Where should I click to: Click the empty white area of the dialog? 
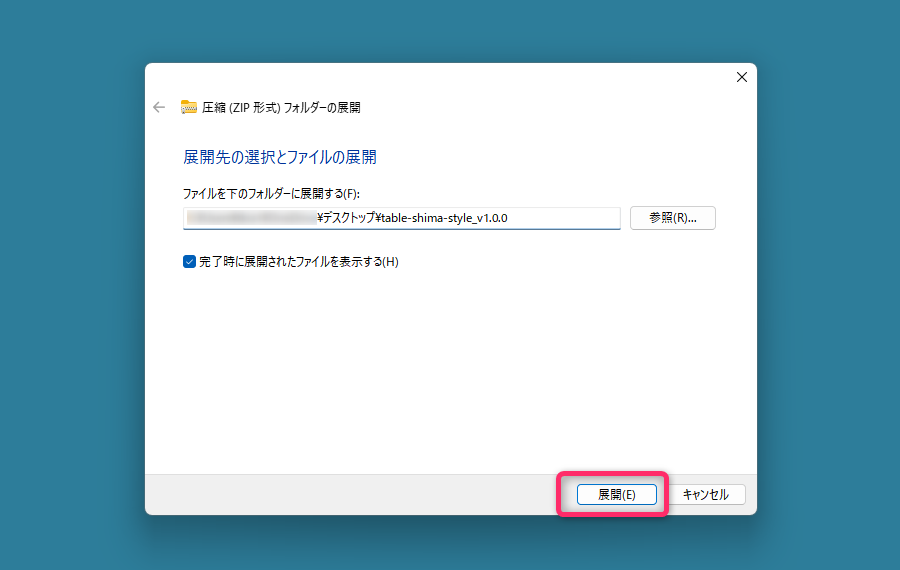(x=450, y=370)
